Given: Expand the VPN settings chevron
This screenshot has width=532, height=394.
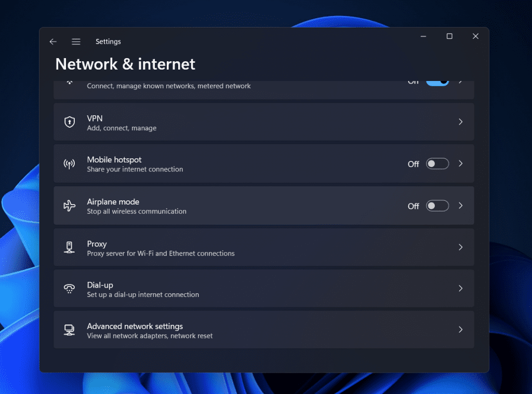Looking at the screenshot, I should [x=460, y=121].
